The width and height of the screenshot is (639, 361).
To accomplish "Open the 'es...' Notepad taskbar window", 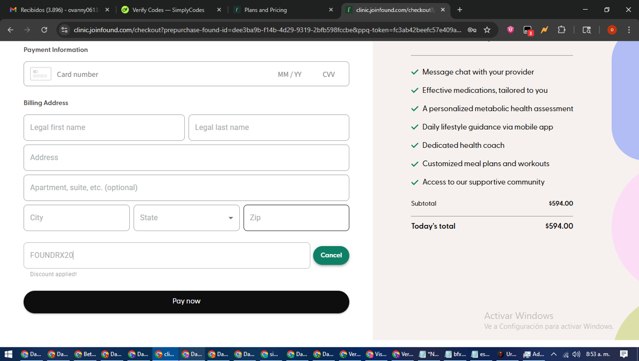I will click(481, 354).
